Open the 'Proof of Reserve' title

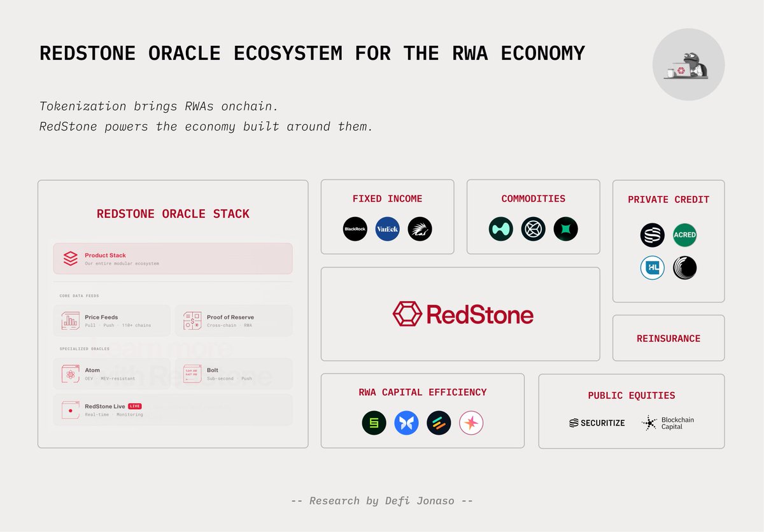point(230,317)
